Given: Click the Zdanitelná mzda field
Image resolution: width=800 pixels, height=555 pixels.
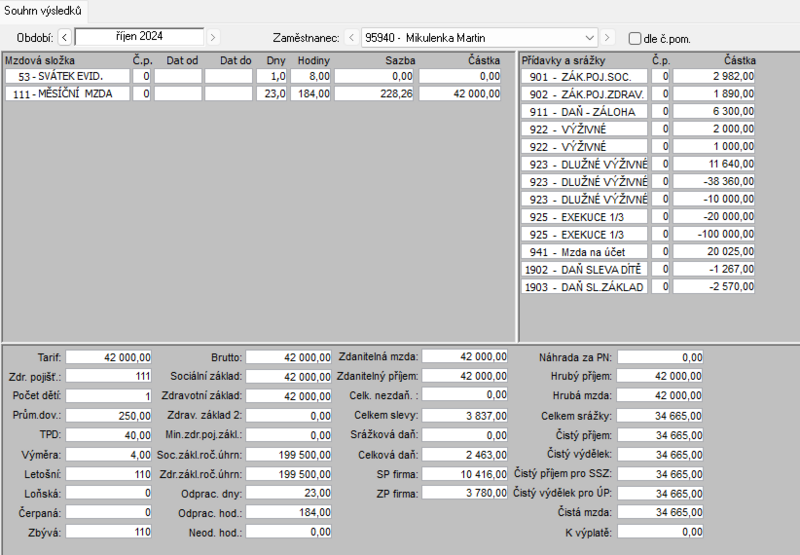Looking at the screenshot, I should (x=465, y=357).
